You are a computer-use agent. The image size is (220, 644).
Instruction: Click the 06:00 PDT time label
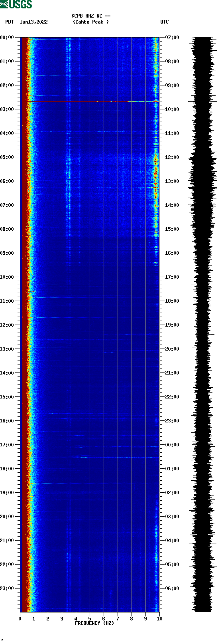pos(7,181)
